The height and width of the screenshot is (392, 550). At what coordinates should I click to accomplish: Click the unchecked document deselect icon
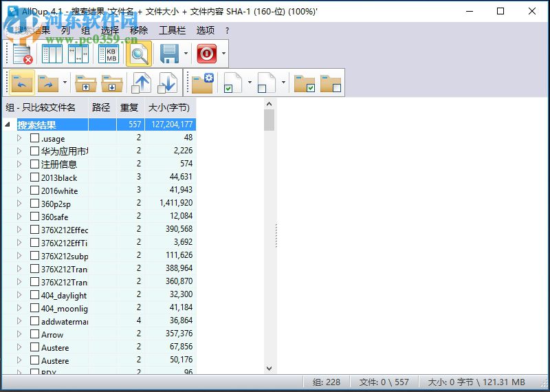267,83
